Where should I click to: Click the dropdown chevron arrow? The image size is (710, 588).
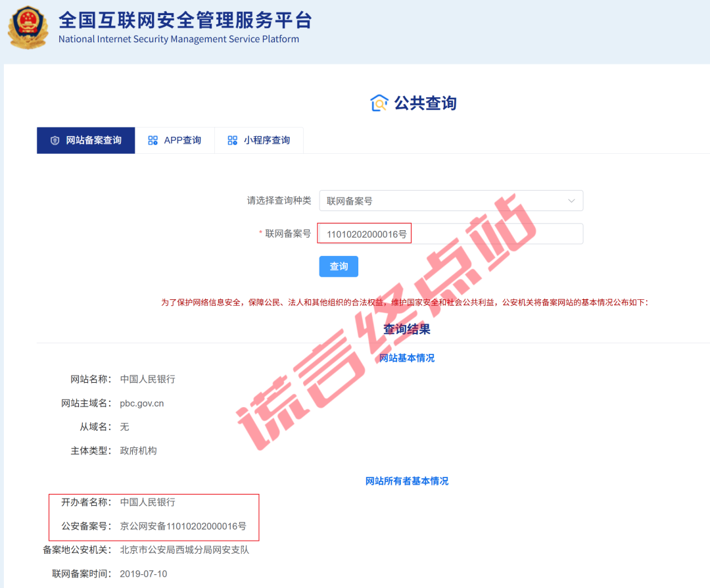(571, 201)
